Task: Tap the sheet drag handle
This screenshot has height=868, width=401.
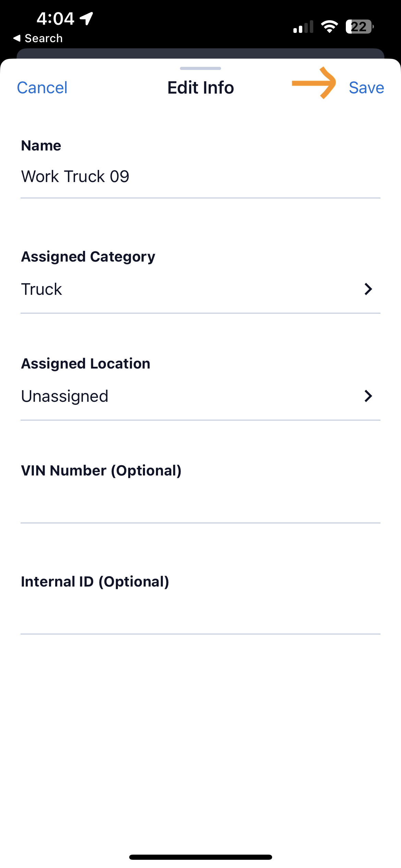Action: (x=200, y=68)
